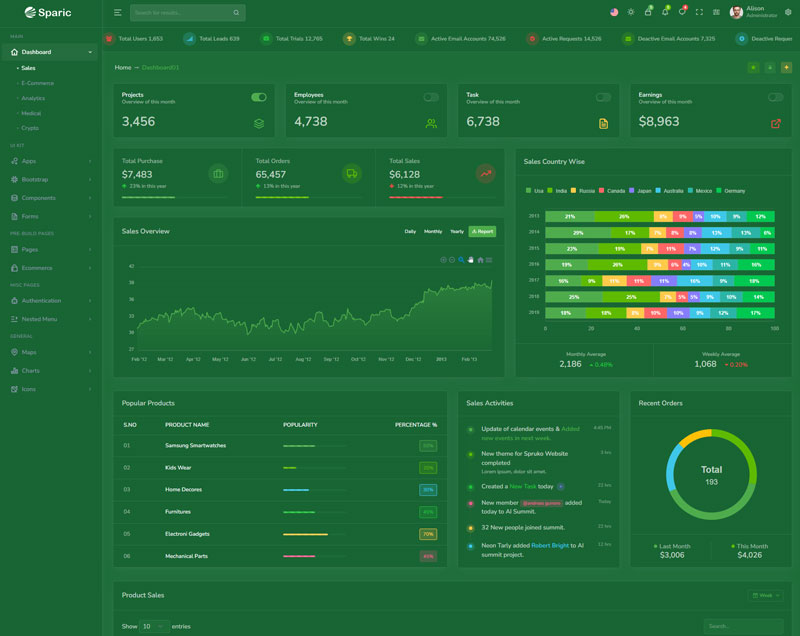Screen dimensions: 800x636
Task: Click the chart home reset icon
Action: pos(480,260)
